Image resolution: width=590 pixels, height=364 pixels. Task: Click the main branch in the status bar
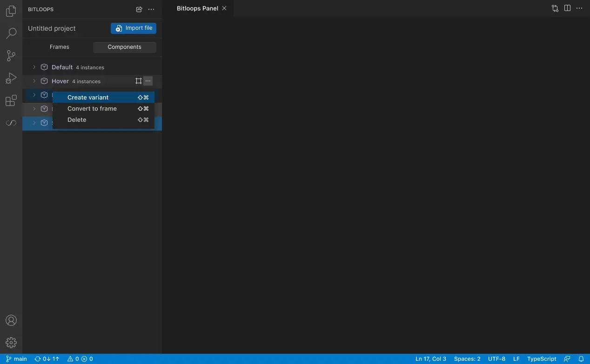point(16,358)
